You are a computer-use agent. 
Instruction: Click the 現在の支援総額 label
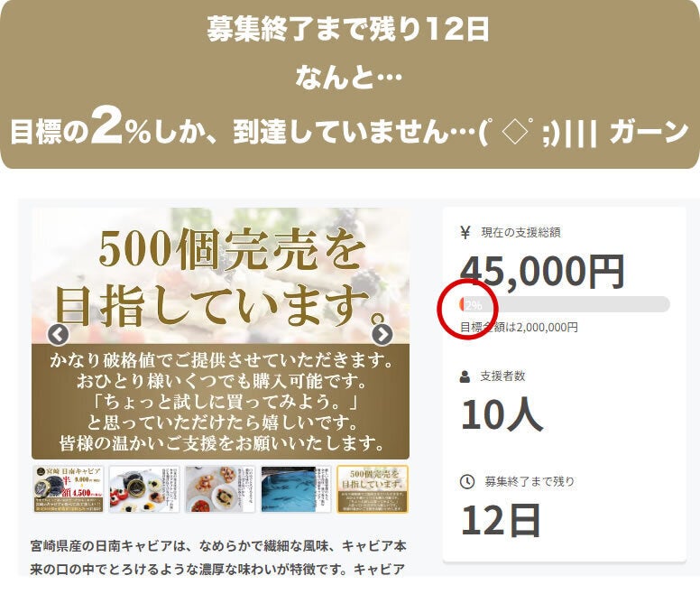(520, 232)
